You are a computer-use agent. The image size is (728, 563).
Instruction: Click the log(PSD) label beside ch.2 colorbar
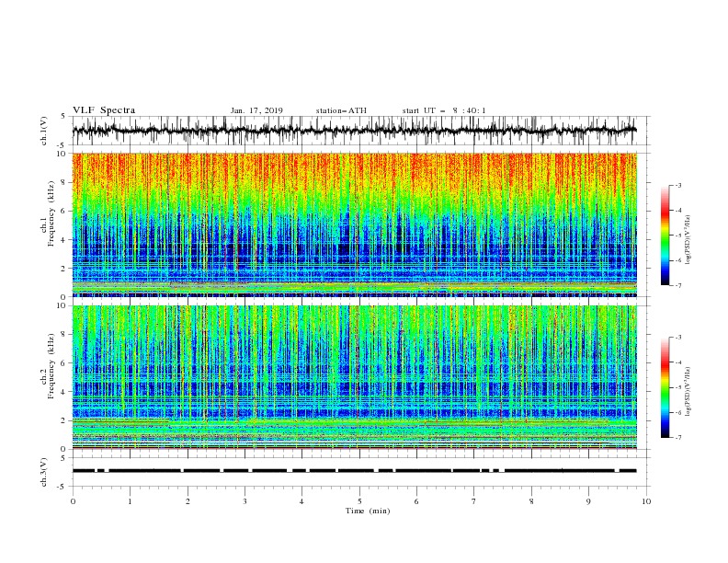688,391
